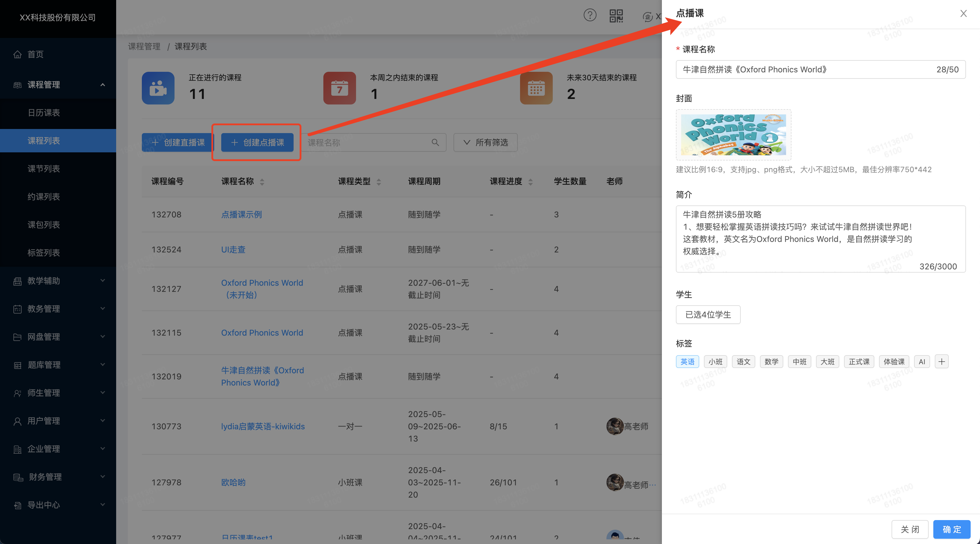The width and height of the screenshot is (980, 544).
Task: Click the 确定 confirm button
Action: 951,529
